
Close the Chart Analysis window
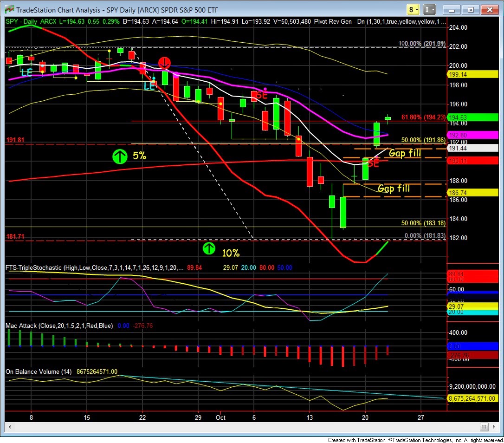[490, 10]
